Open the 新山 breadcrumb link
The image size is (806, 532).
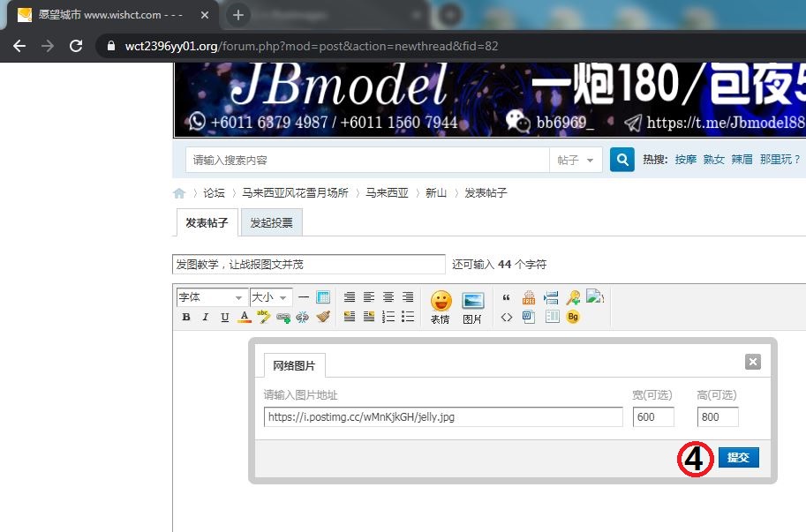click(x=436, y=193)
